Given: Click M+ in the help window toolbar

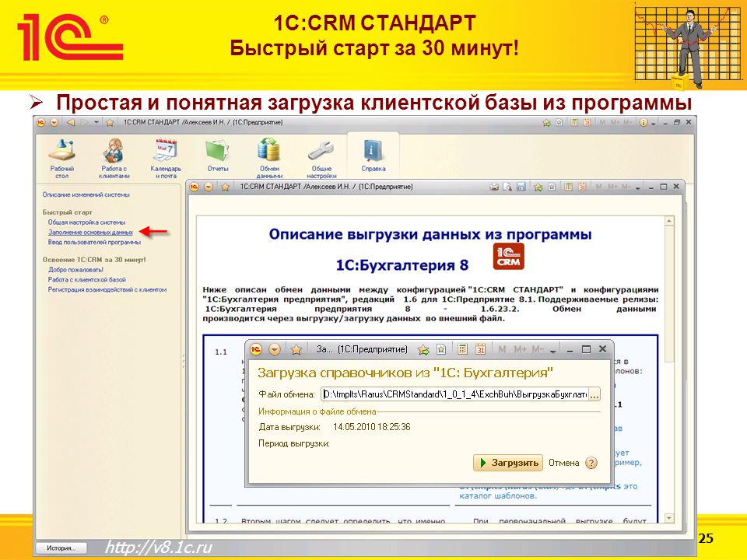Looking at the screenshot, I should (x=612, y=187).
